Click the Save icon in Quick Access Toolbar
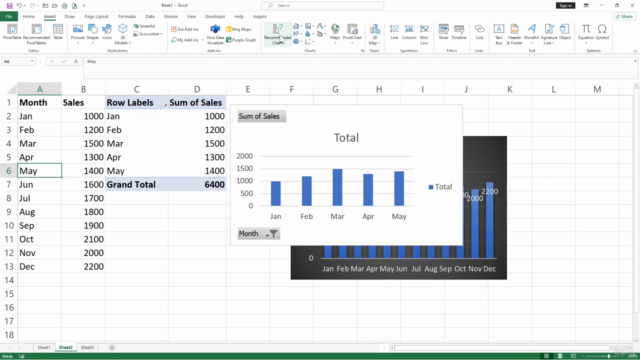Image resolution: width=640 pixels, height=360 pixels. (x=9, y=6)
